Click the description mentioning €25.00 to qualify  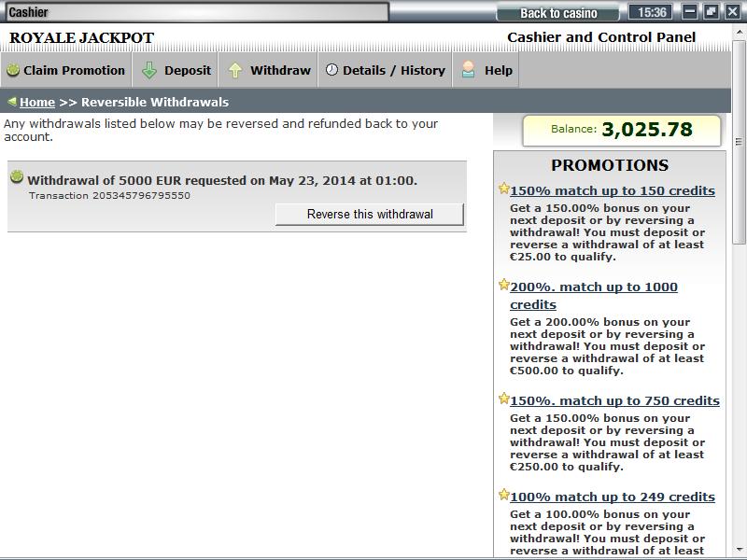coord(606,232)
